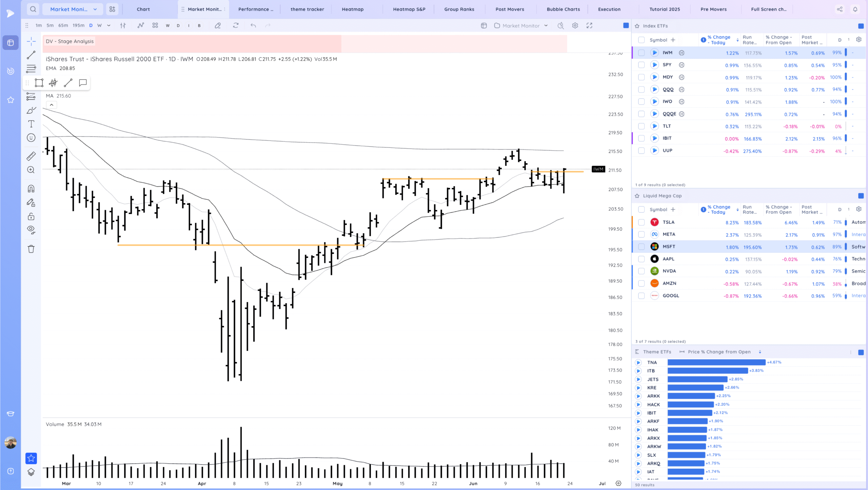
Task: Click the blue Index ETFs color square
Action: (x=861, y=26)
